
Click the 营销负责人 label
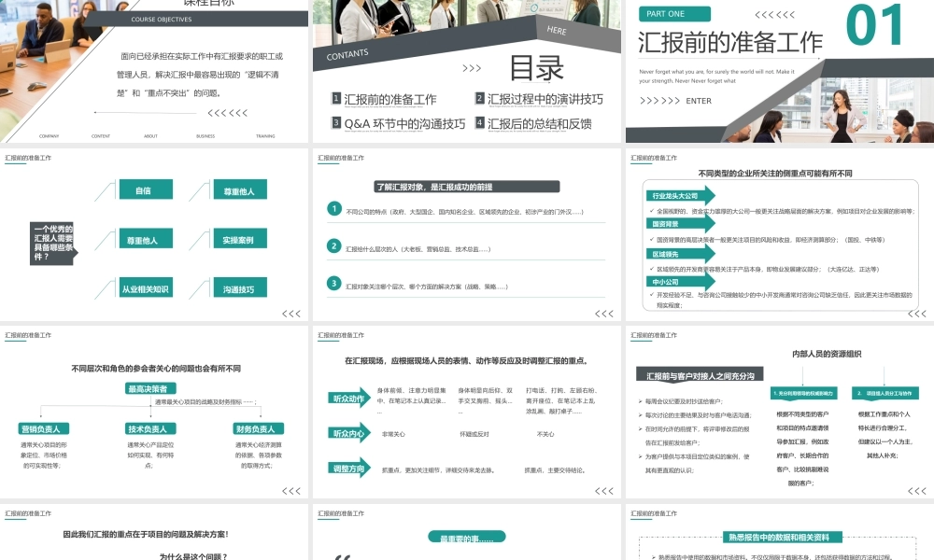pos(44,428)
